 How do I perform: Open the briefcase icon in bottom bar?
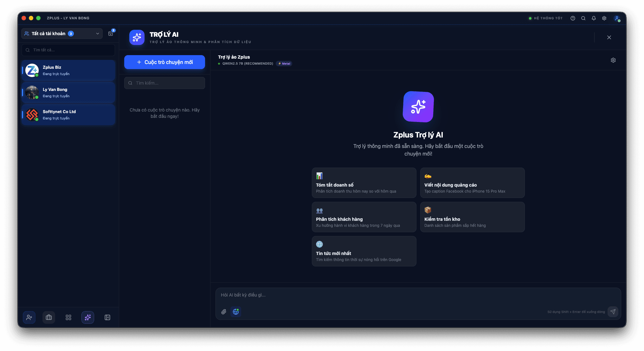tap(49, 317)
